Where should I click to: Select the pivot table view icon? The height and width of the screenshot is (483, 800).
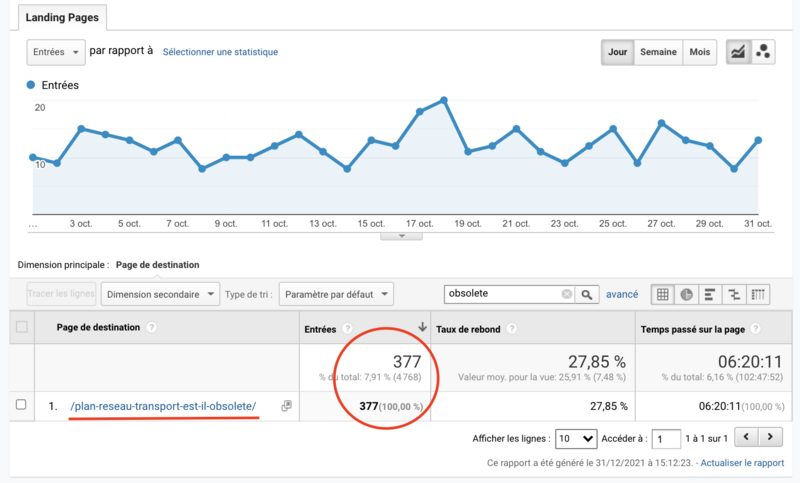click(x=758, y=294)
